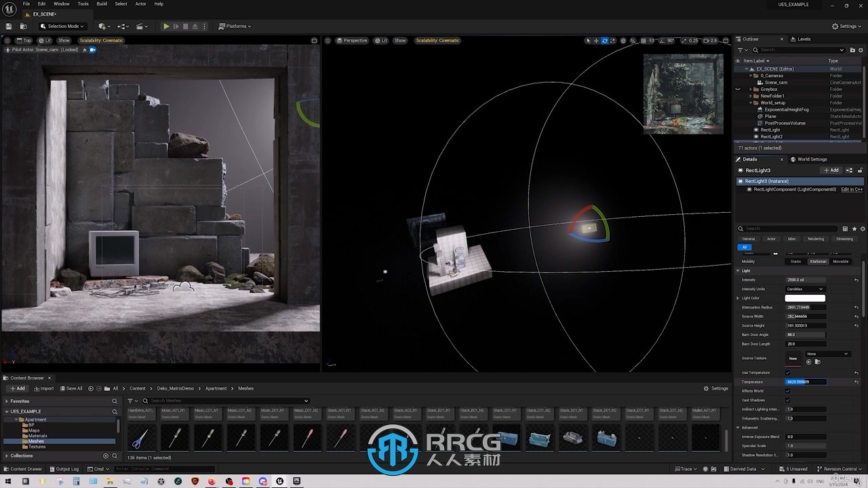The height and width of the screenshot is (488, 868).
Task: Switch to the World Settings tab
Action: point(808,159)
